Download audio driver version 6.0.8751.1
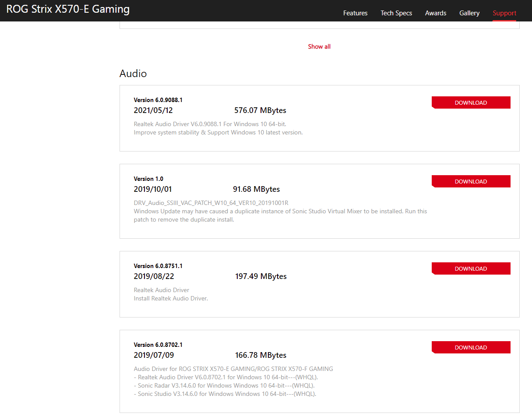Image resolution: width=532 pixels, height=420 pixels. pos(471,268)
